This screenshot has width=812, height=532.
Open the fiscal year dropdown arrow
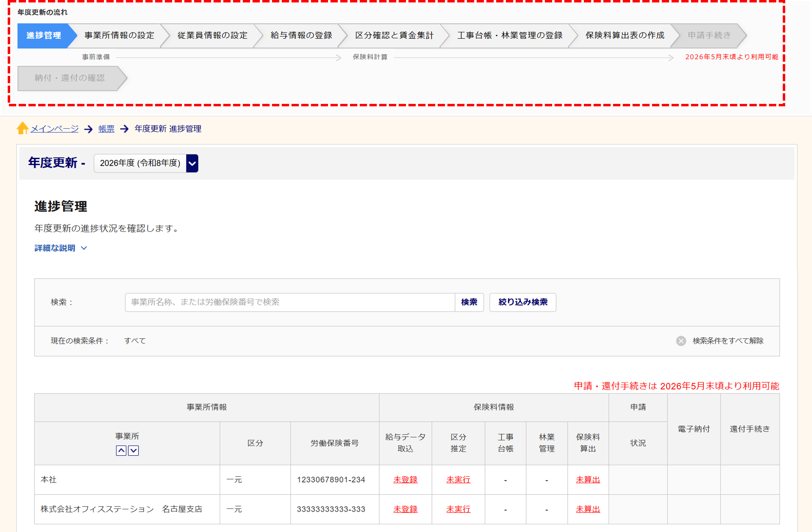tap(192, 163)
